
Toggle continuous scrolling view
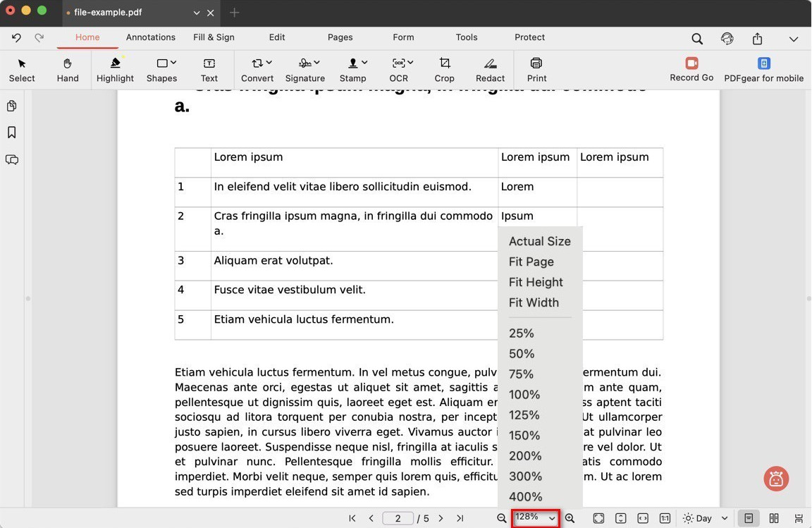pyautogui.click(x=799, y=518)
